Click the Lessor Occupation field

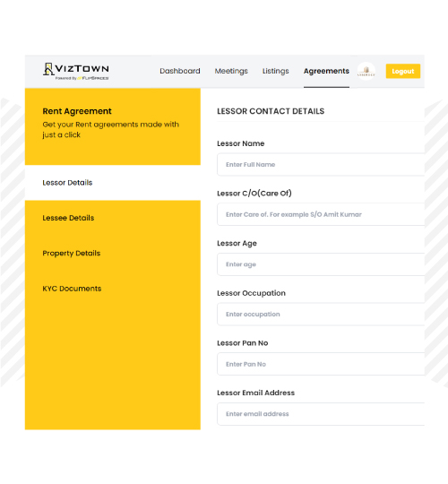pos(321,315)
